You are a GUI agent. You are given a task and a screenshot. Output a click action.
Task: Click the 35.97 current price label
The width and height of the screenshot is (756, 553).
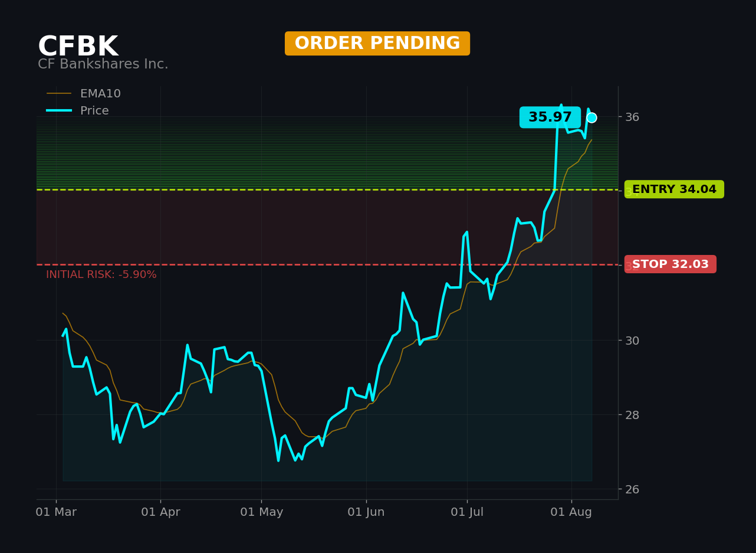click(x=550, y=117)
